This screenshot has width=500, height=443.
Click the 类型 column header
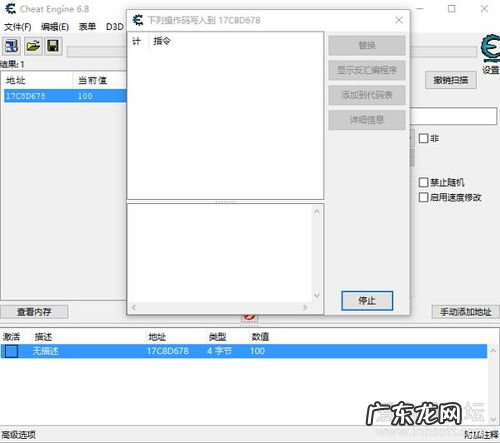tap(217, 337)
